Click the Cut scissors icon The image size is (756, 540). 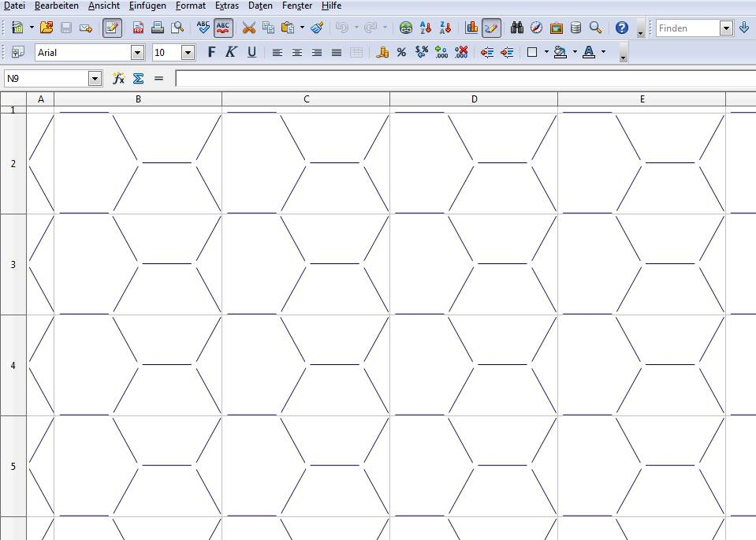click(x=248, y=28)
